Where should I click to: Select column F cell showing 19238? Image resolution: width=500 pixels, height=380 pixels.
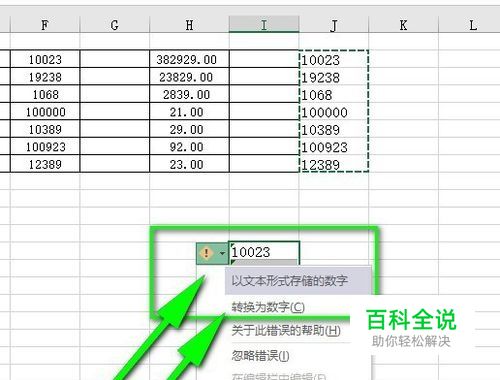tap(45, 77)
